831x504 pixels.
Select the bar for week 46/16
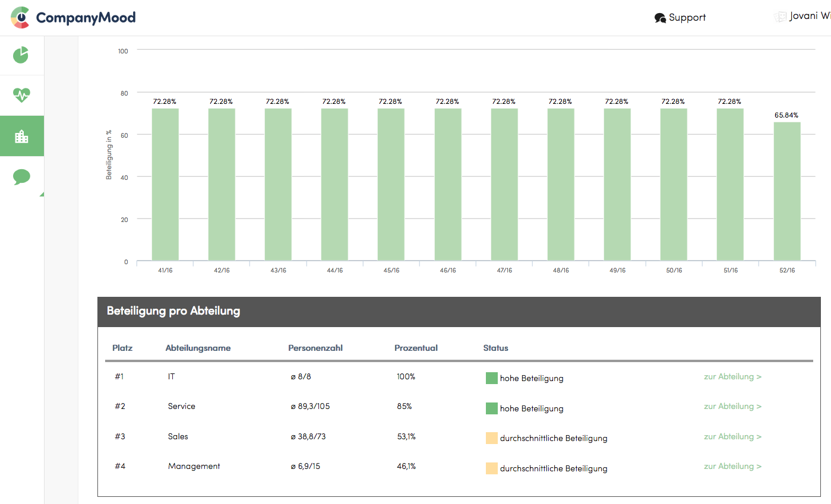click(x=448, y=185)
